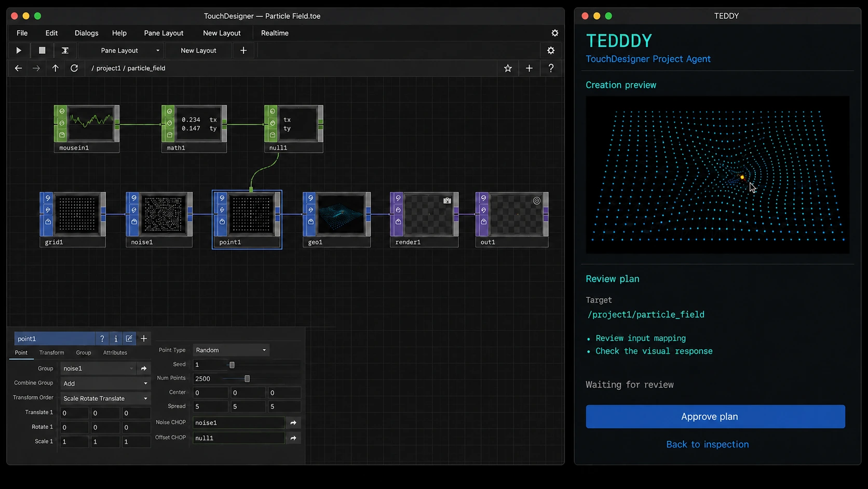Add a new layout with the toolbar plus

pos(243,50)
